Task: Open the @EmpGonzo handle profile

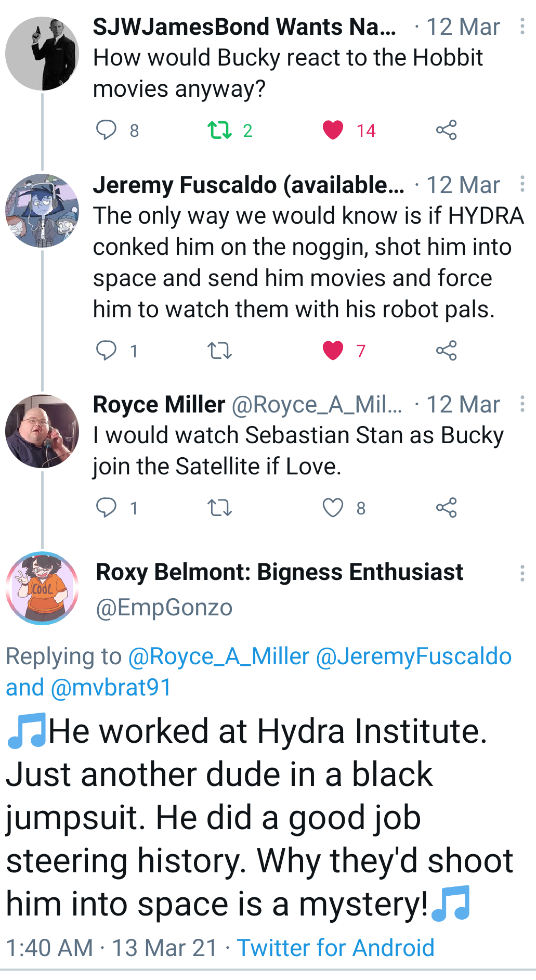Action: coord(164,608)
